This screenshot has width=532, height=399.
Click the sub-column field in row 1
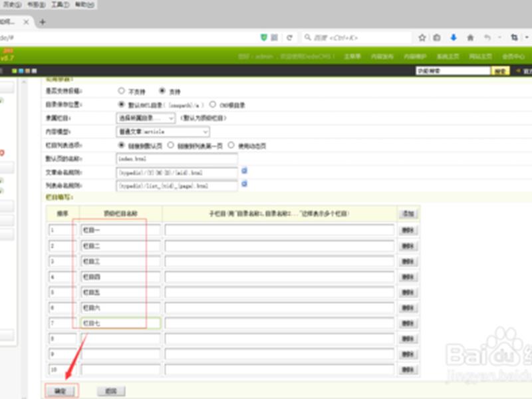pos(279,230)
